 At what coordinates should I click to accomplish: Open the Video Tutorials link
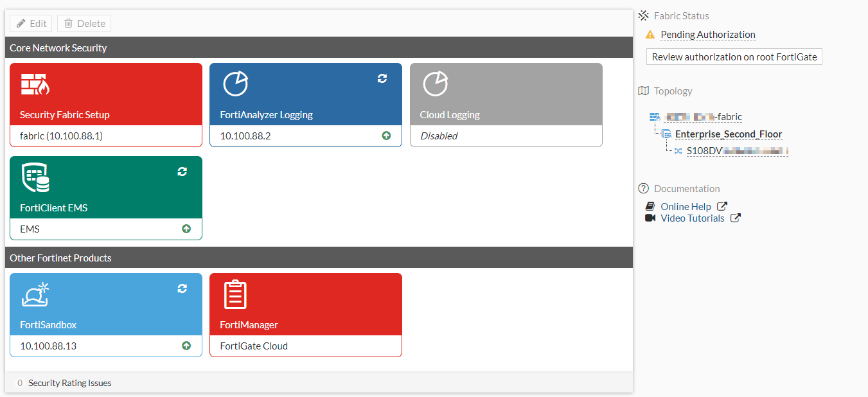[693, 218]
